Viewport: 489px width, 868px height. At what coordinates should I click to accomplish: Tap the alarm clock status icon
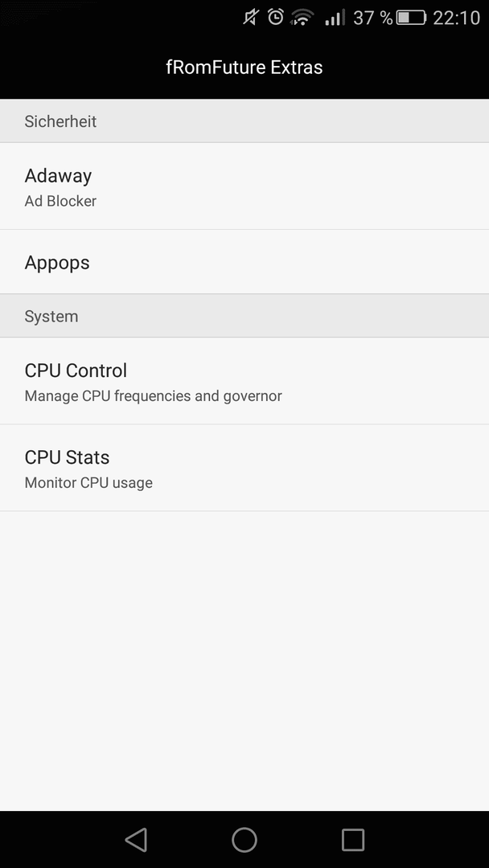[x=275, y=17]
